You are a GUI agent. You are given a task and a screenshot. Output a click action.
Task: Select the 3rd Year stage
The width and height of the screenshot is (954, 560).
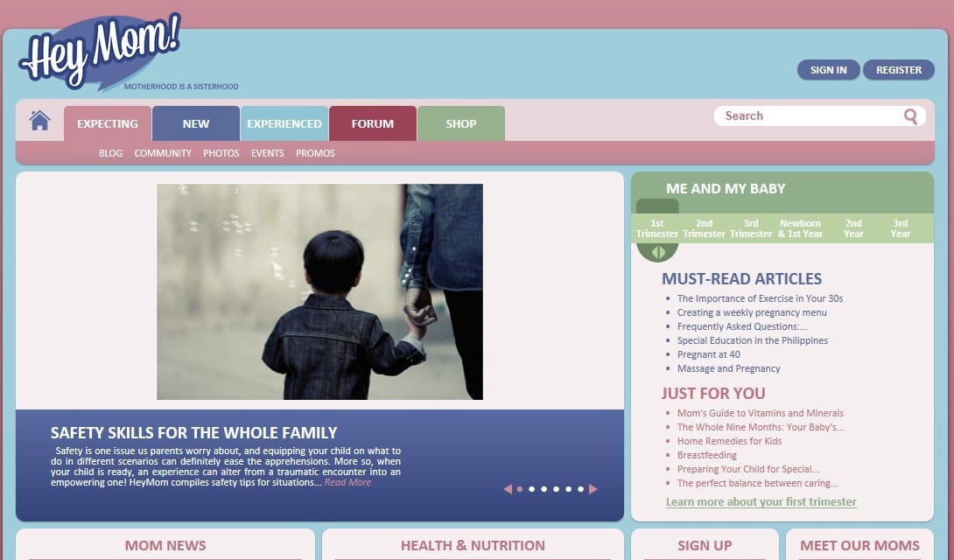pos(901,228)
